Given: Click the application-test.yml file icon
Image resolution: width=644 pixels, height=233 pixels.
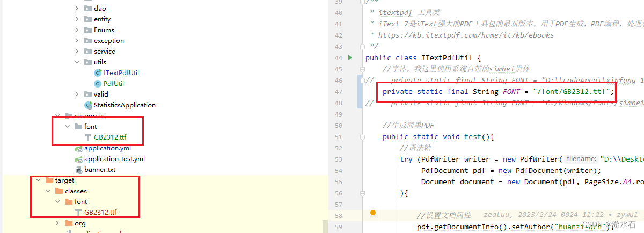Looking at the screenshot, I should (78, 159).
